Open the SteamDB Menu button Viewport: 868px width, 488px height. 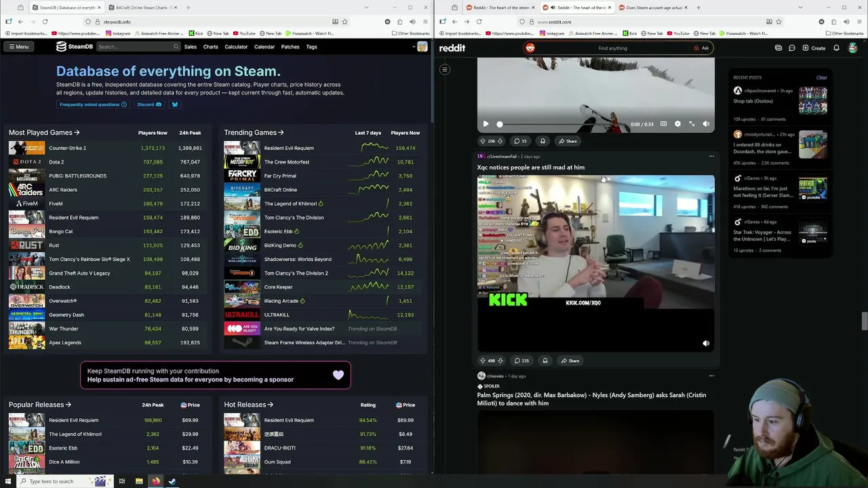point(18,47)
